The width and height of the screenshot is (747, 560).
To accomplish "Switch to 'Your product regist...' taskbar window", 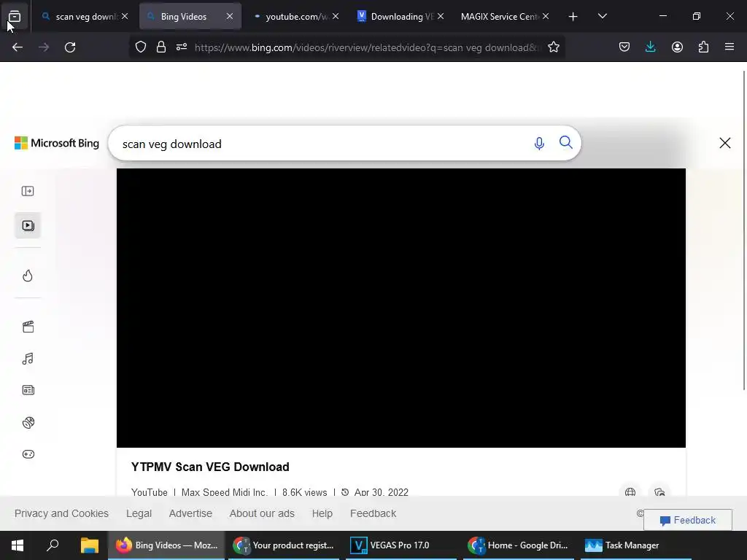I will (284, 545).
